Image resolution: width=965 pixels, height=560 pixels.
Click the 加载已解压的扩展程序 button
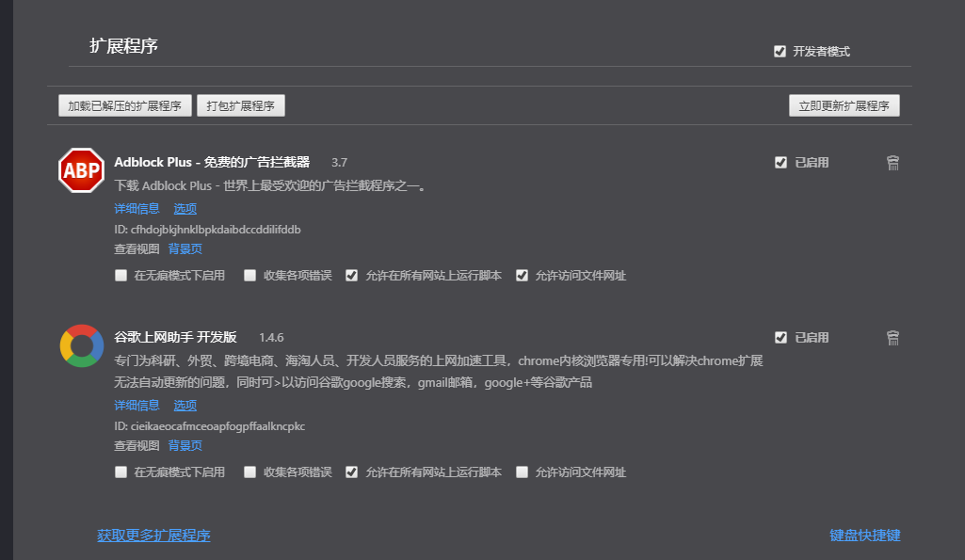(125, 105)
